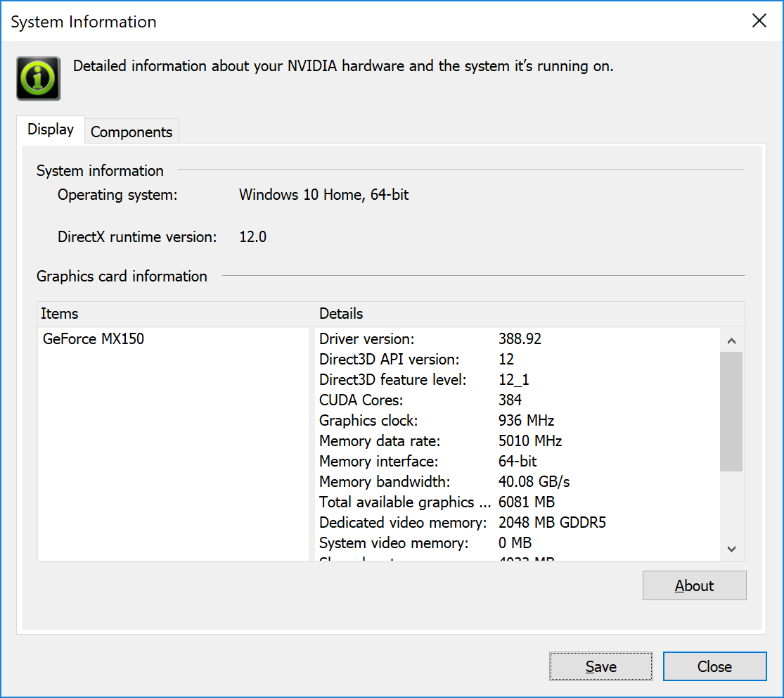Click the Items column header
The height and width of the screenshot is (698, 784).
60,314
